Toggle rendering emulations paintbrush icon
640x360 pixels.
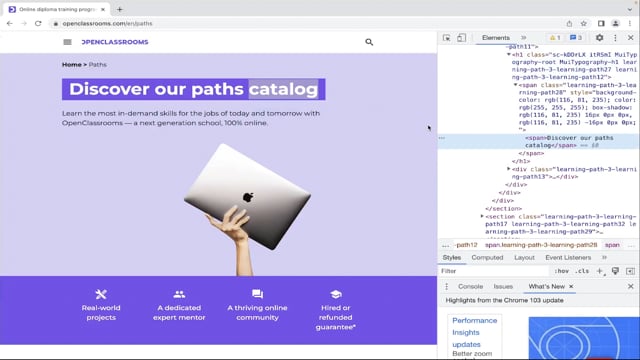(615, 271)
